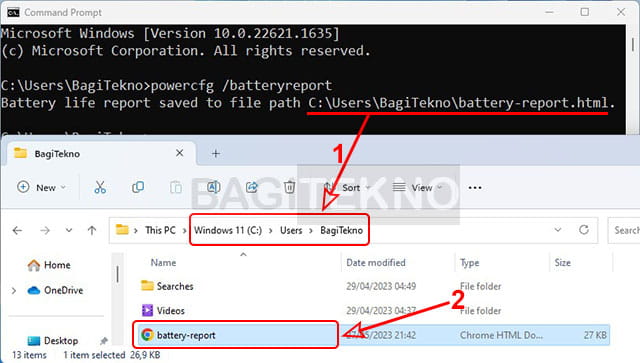Open recent locations chevron beside Forward
The width and height of the screenshot is (640, 363).
[69, 230]
